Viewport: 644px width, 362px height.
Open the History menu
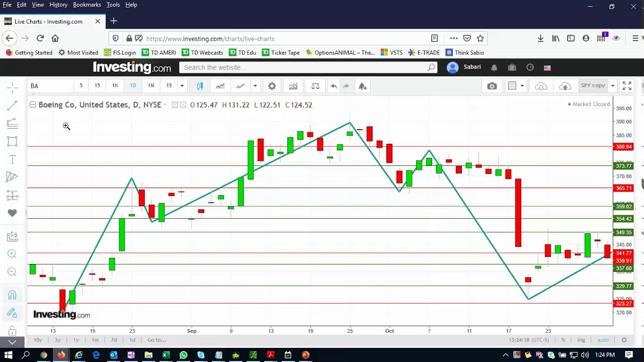[58, 5]
